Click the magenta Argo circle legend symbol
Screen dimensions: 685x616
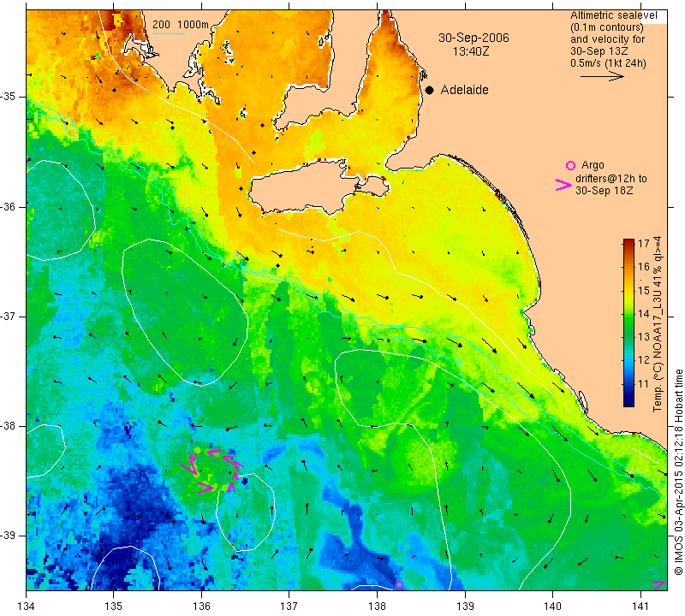point(570,165)
